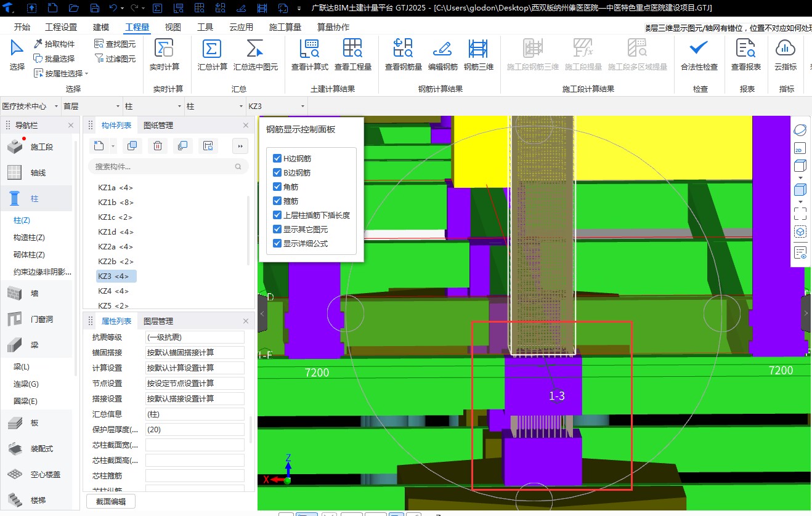The width and height of the screenshot is (812, 516).
Task: Click delete trash icon in 构件列表
Action: coord(157,146)
